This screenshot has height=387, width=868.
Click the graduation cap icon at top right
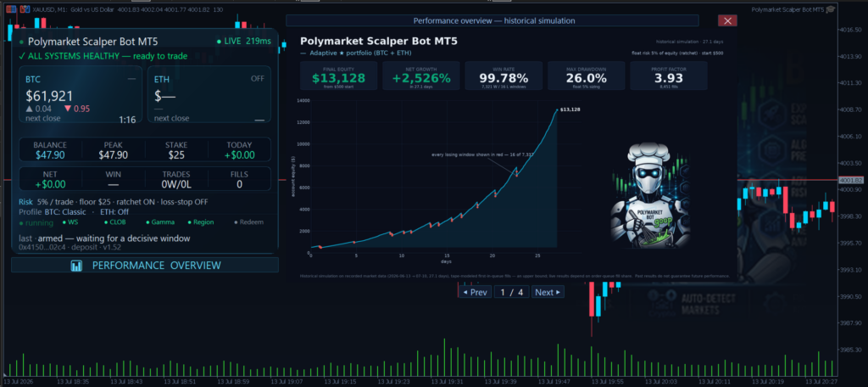pos(831,9)
